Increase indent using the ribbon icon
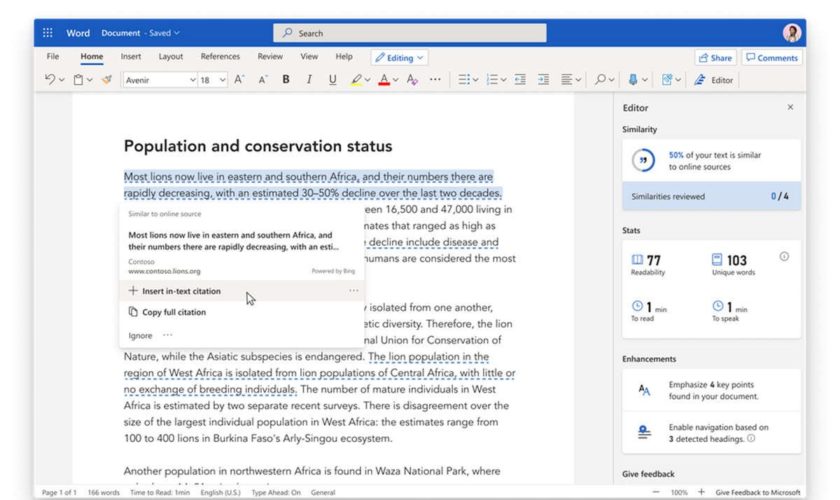The width and height of the screenshot is (840, 500). (x=544, y=80)
